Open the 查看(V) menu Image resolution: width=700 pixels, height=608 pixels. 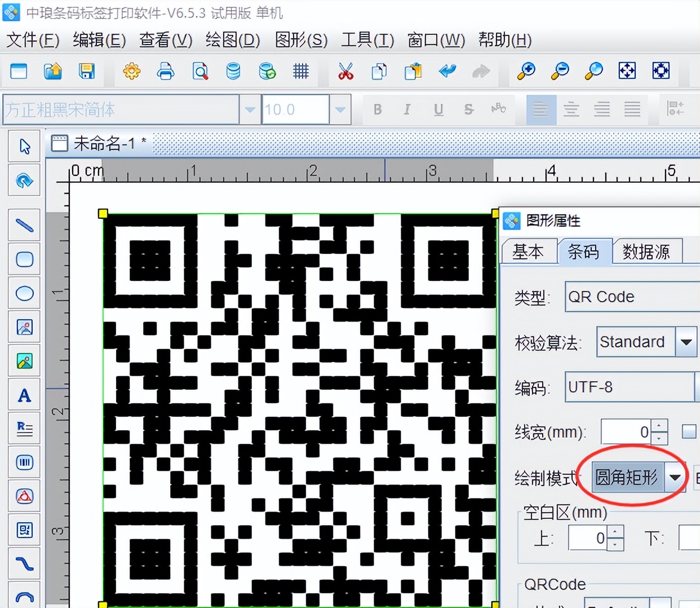166,40
